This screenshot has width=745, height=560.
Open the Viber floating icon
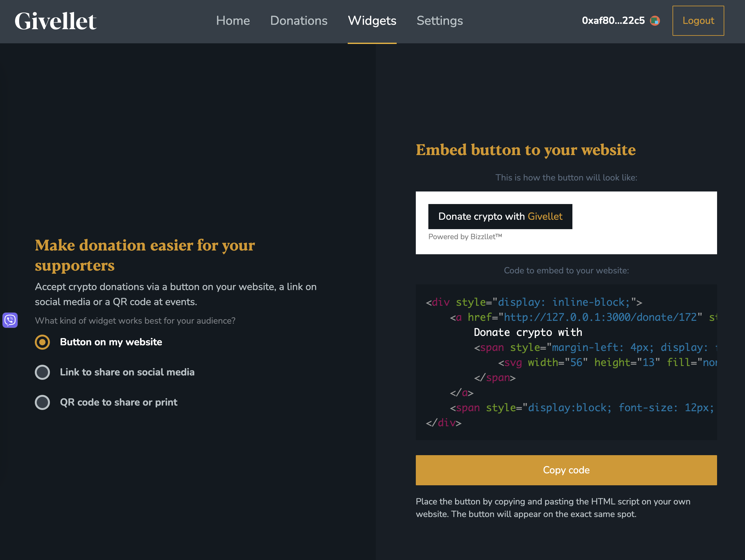click(x=10, y=320)
